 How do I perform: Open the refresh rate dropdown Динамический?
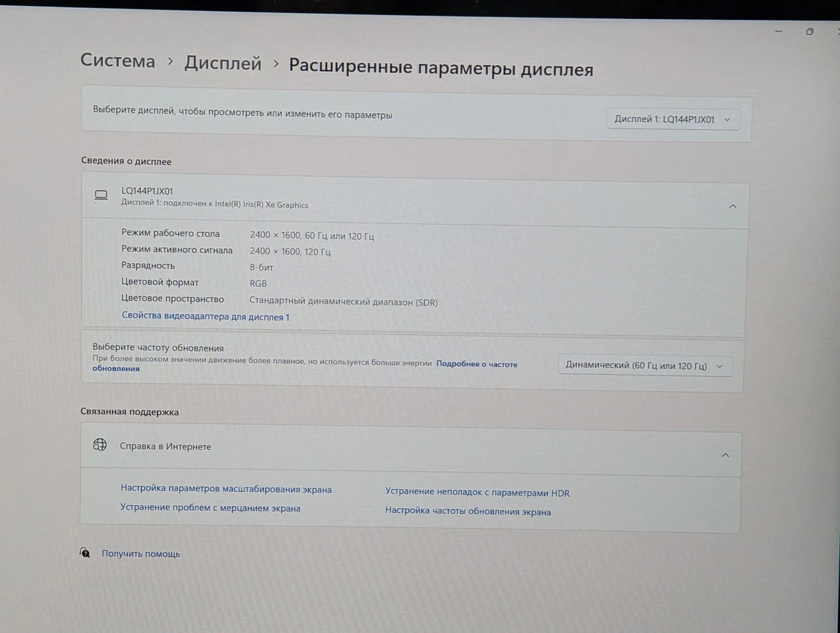click(x=644, y=366)
